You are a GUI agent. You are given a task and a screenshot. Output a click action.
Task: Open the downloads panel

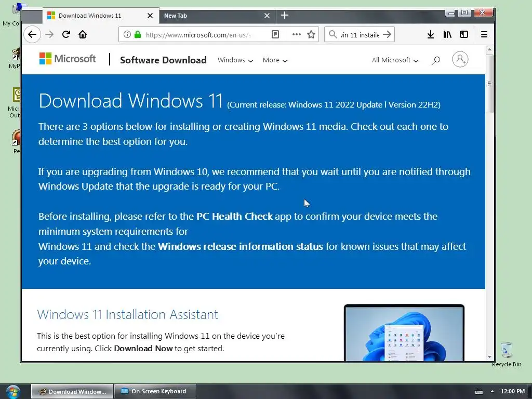[431, 34]
